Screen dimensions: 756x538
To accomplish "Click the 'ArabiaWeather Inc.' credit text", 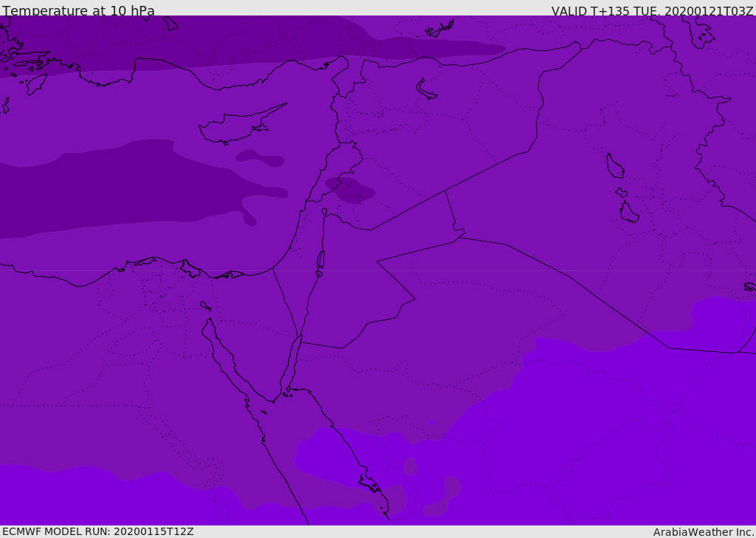I will 704,532.
